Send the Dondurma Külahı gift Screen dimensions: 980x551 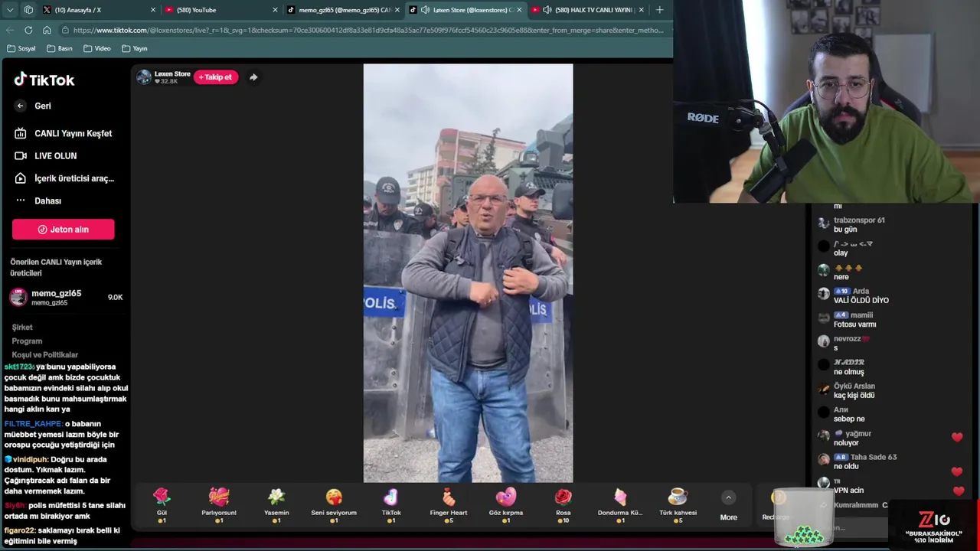(x=620, y=504)
